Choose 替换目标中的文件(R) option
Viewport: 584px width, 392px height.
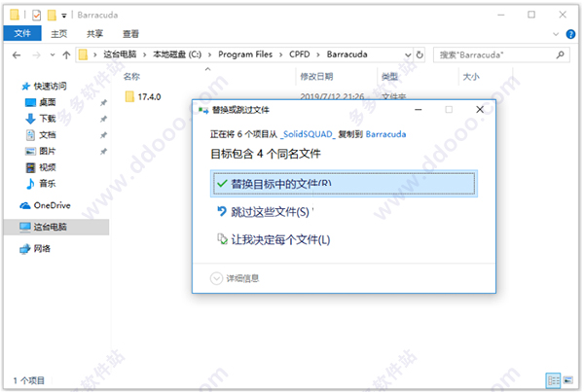344,184
